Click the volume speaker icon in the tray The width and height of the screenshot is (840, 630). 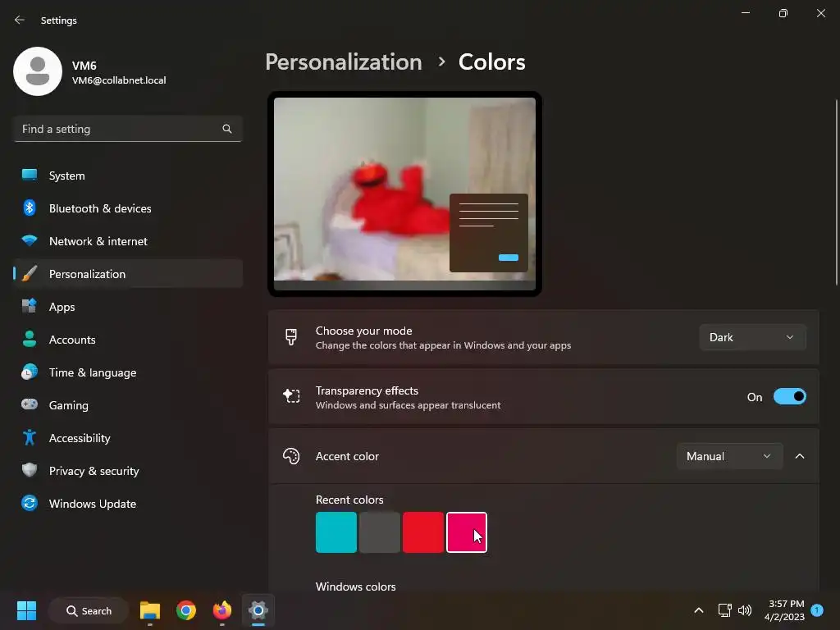[x=745, y=610]
